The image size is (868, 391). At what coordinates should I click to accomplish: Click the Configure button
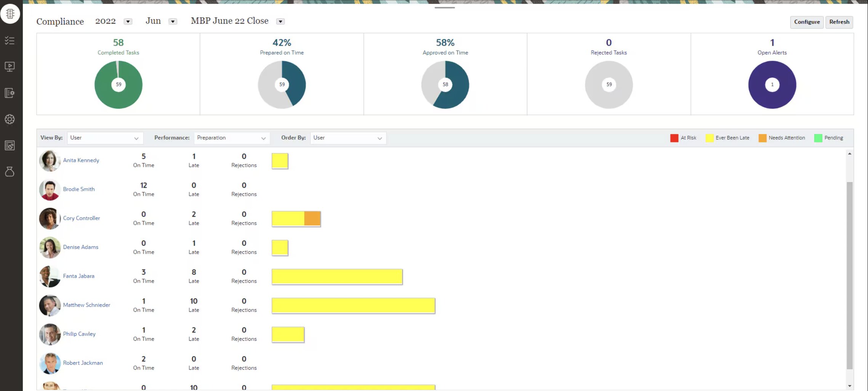click(x=807, y=22)
